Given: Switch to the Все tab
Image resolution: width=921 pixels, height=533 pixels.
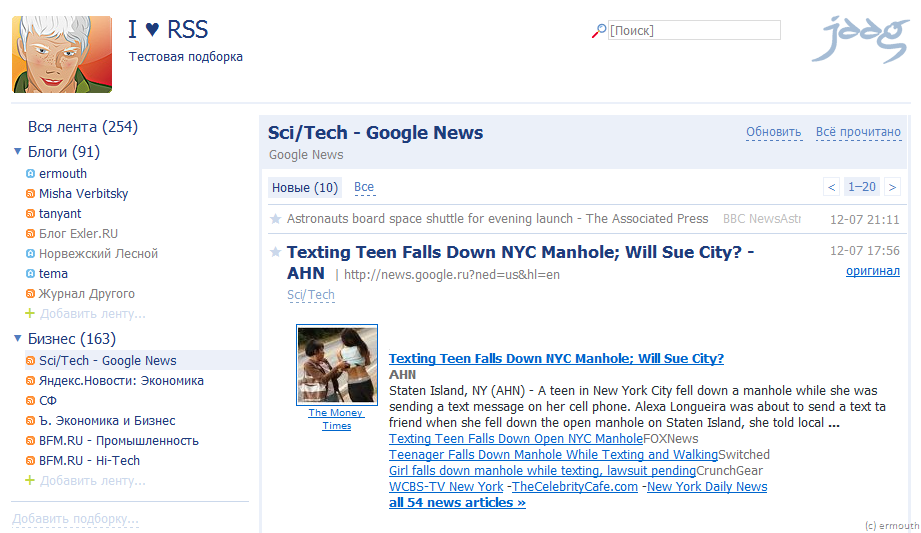Looking at the screenshot, I should pyautogui.click(x=364, y=187).
